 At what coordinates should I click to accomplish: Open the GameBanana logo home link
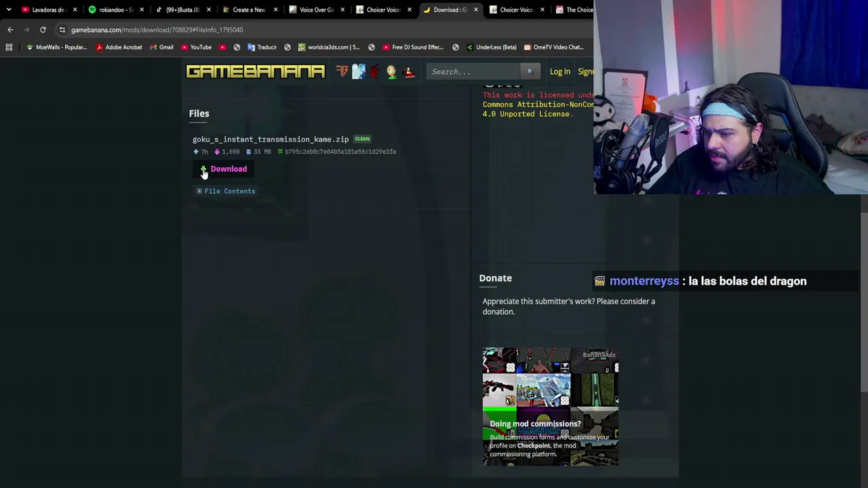point(256,71)
